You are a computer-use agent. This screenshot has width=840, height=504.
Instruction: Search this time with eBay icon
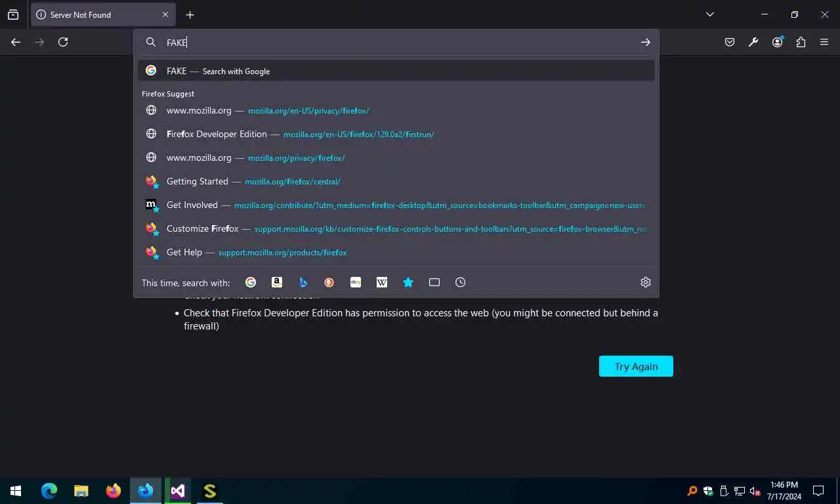point(356,282)
